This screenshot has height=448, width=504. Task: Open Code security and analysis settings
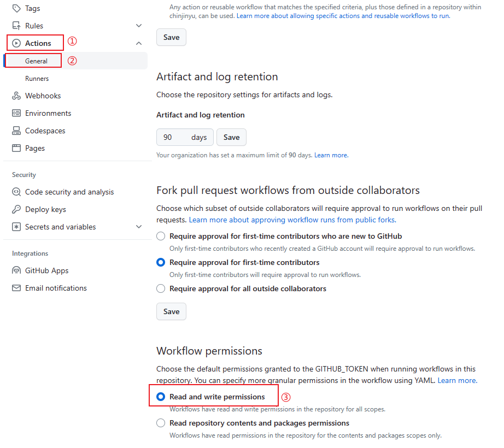tap(69, 192)
